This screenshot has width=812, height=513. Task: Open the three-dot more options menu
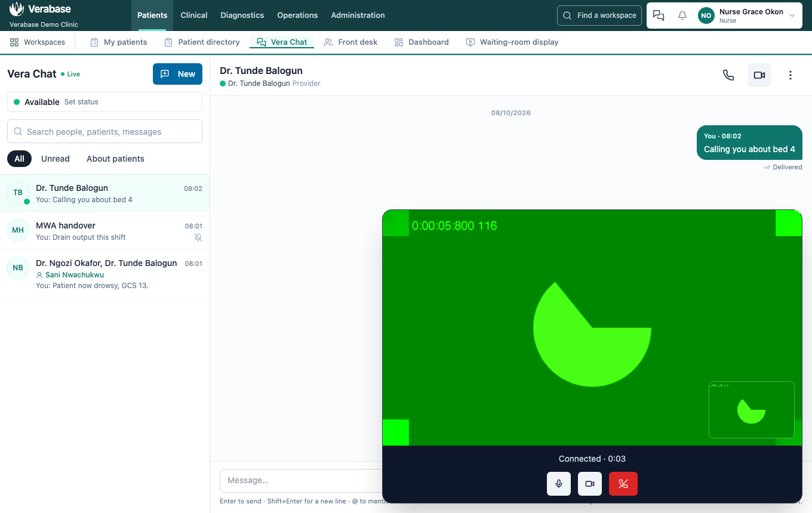[791, 75]
